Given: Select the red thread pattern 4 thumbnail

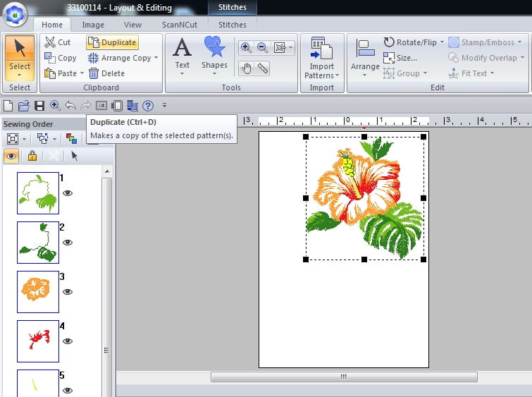Looking at the screenshot, I should coord(38,341).
